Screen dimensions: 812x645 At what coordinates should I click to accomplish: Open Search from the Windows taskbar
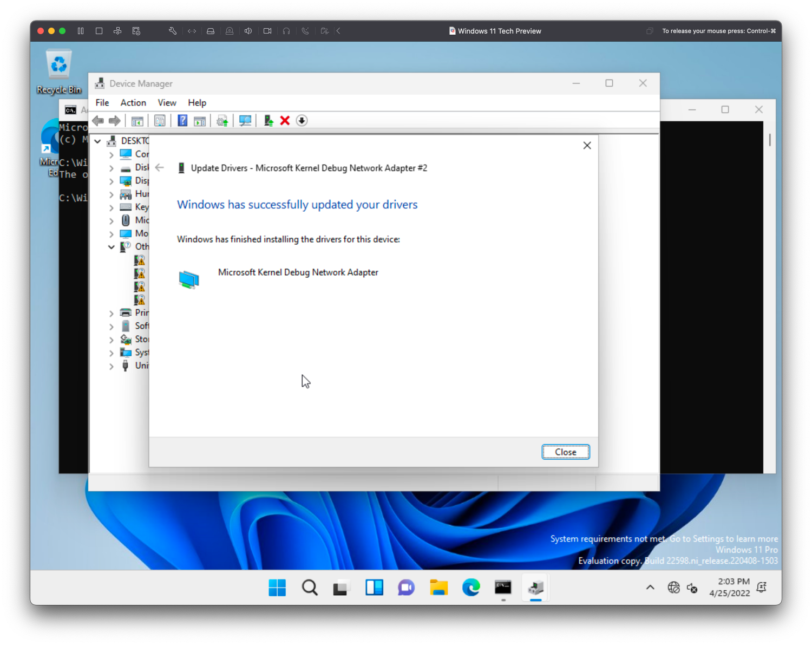310,588
